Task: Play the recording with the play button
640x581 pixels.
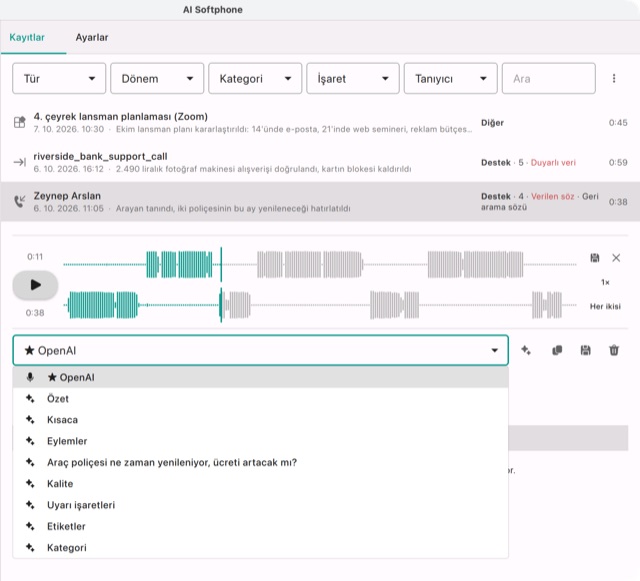Action: point(35,285)
